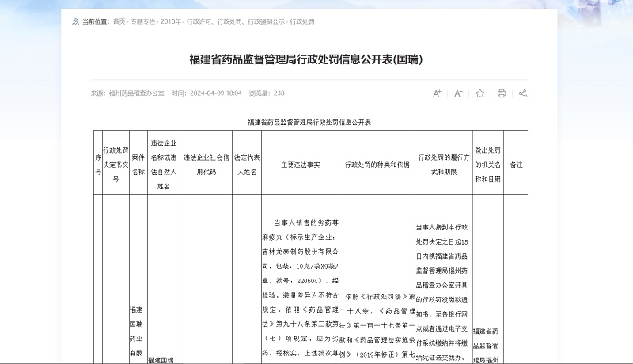Click the source 福州药品稽查办公室 text
This screenshot has width=633, height=364.
[x=136, y=93]
